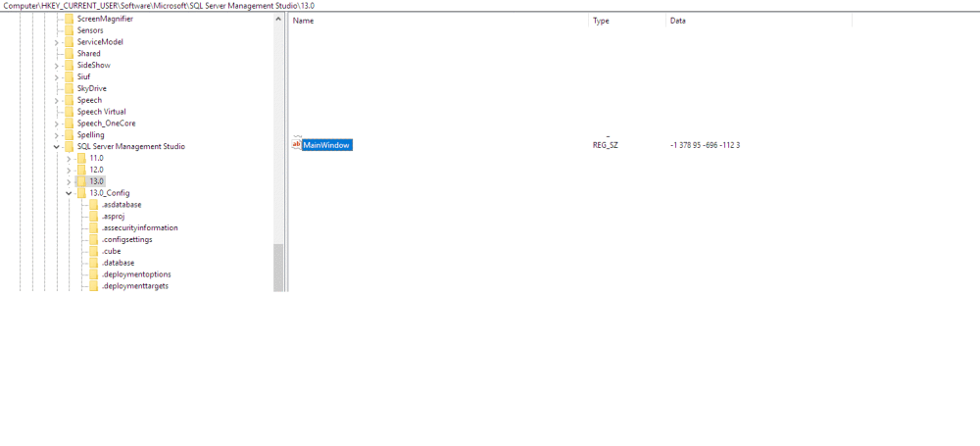Click the registry path address bar
Viewport: 980px width, 446px height.
[490, 5]
